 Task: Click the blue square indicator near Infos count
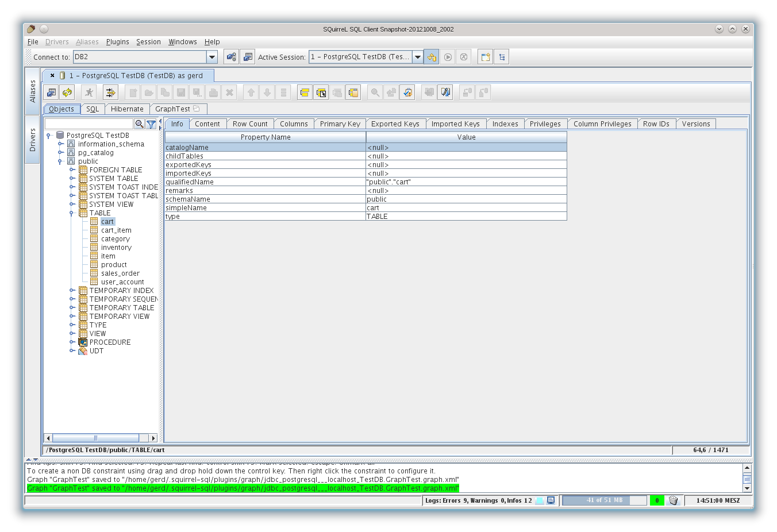(x=538, y=500)
